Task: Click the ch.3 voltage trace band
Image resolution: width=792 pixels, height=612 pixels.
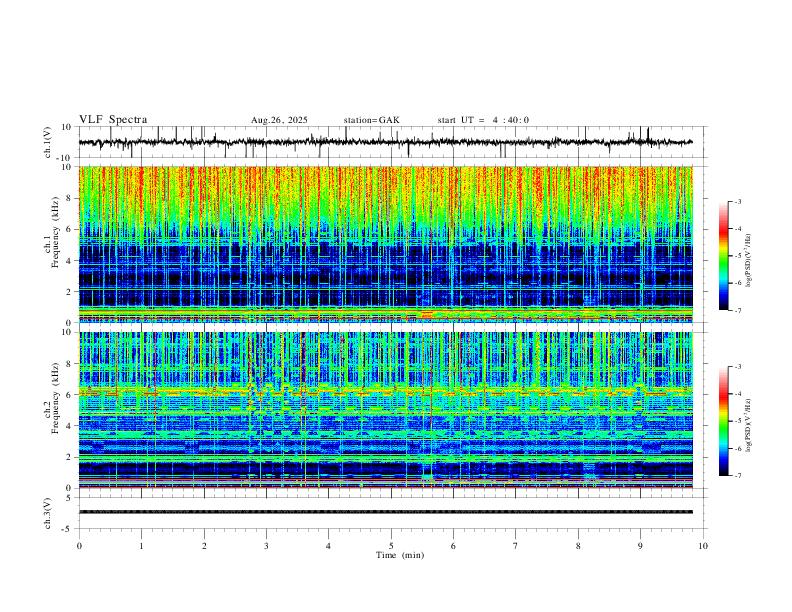Action: pyautogui.click(x=385, y=512)
